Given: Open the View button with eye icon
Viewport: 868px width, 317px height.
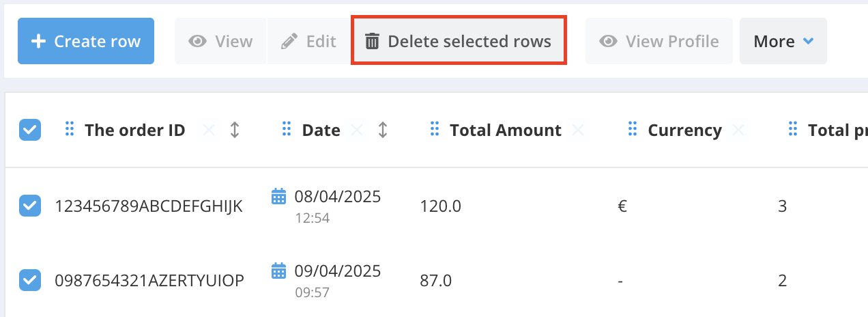Looking at the screenshot, I should [x=220, y=41].
